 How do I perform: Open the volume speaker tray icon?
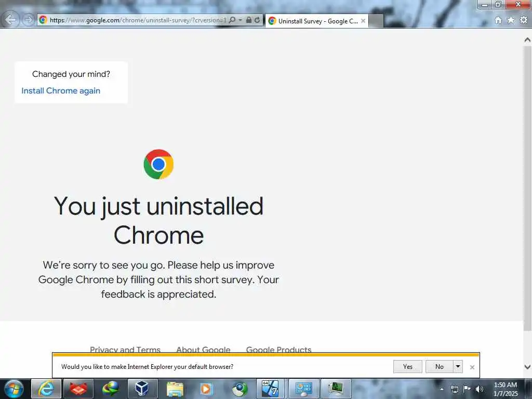pos(479,389)
